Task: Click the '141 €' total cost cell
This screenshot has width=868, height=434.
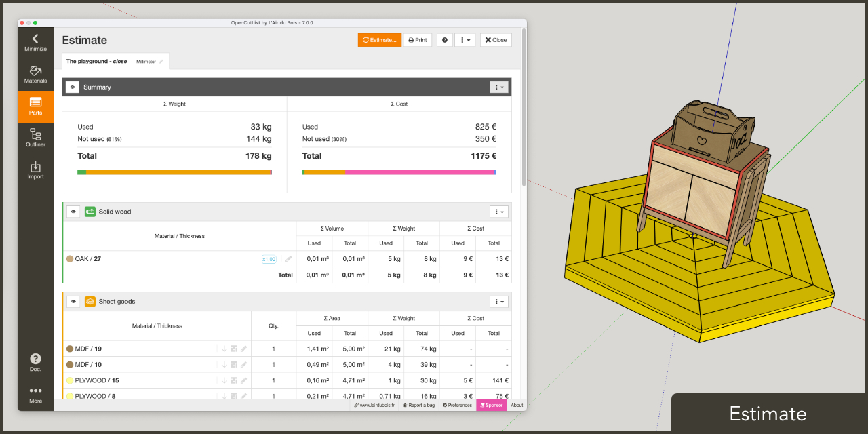Action: [x=500, y=380]
